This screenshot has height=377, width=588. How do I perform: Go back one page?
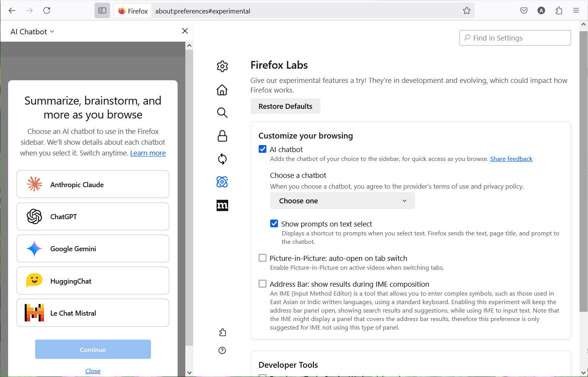coord(12,10)
